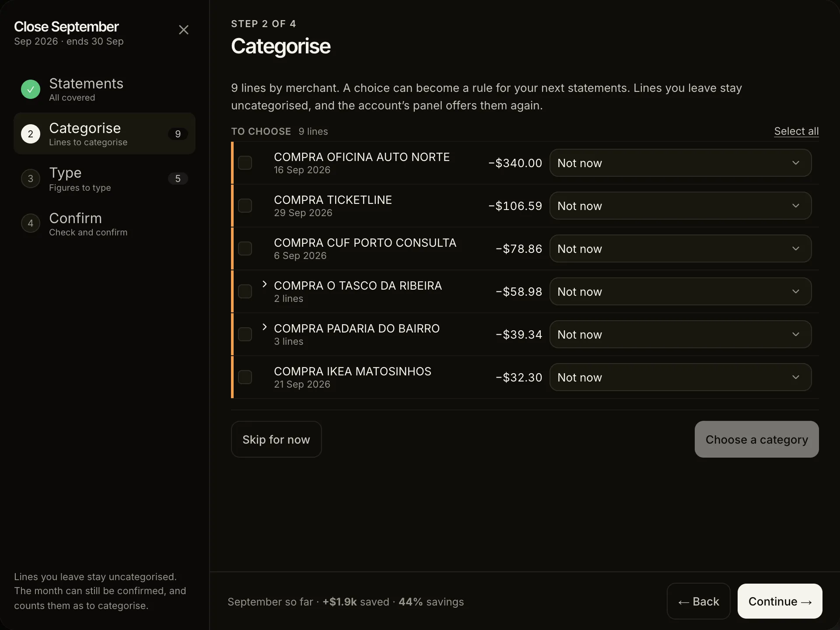Click the September so far savings summary
The height and width of the screenshot is (630, 840).
[x=346, y=602]
